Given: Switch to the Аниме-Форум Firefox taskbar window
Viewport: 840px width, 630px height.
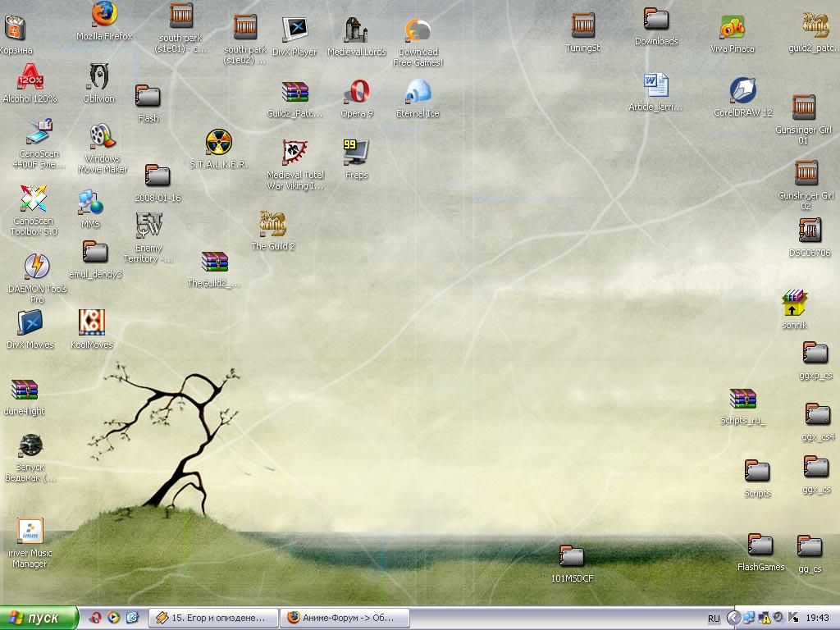Looking at the screenshot, I should point(345,618).
